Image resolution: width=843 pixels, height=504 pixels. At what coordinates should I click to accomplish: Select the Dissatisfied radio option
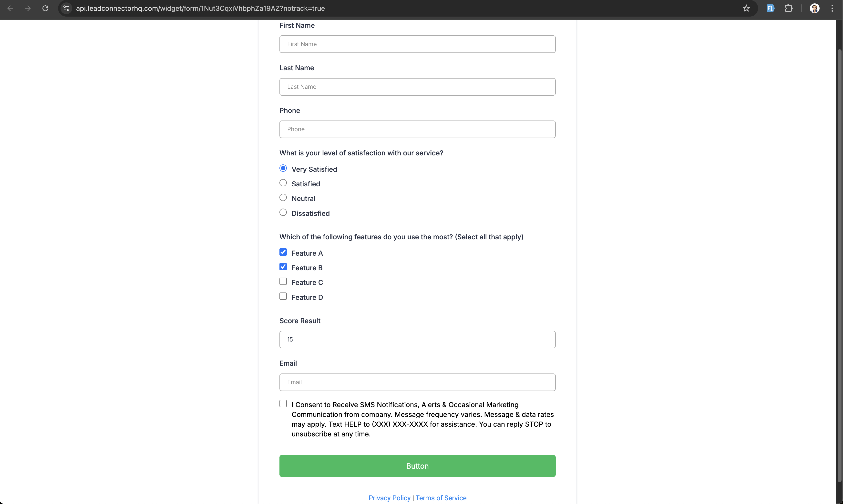283,213
